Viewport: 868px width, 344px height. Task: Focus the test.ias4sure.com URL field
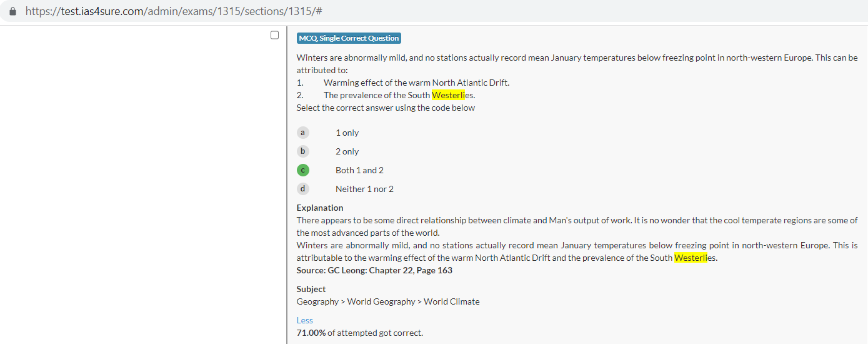[x=174, y=11]
